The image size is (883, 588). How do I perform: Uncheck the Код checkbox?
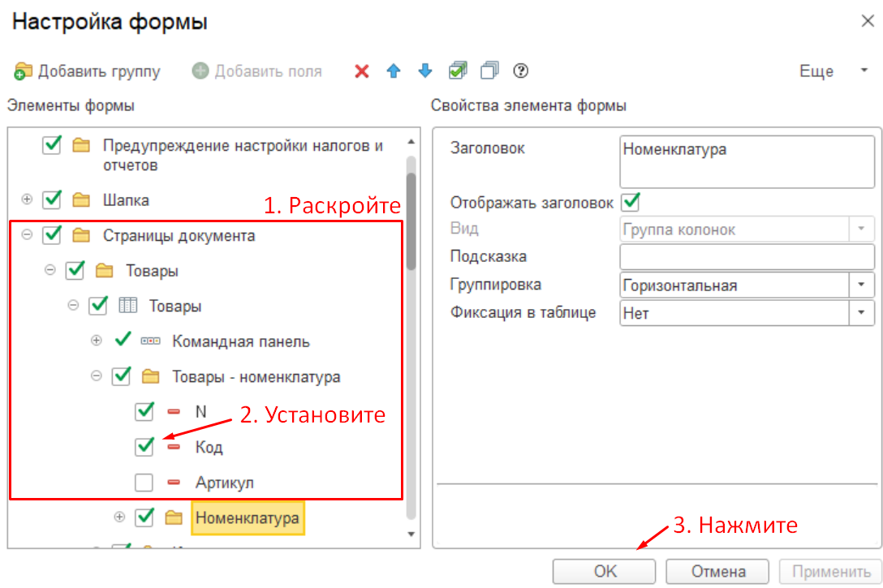(144, 447)
